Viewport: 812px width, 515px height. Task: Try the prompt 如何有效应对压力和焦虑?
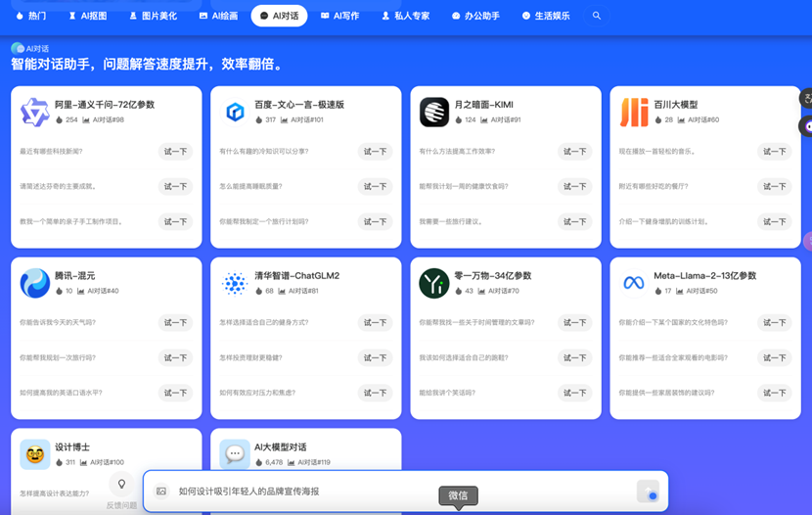(375, 393)
